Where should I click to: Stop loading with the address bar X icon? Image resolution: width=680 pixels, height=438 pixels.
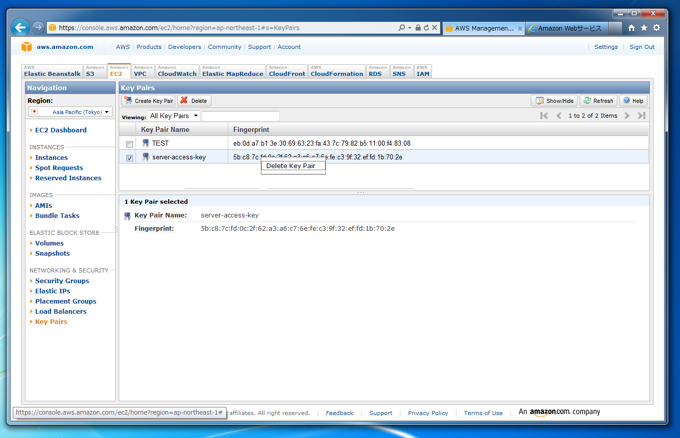(x=435, y=28)
